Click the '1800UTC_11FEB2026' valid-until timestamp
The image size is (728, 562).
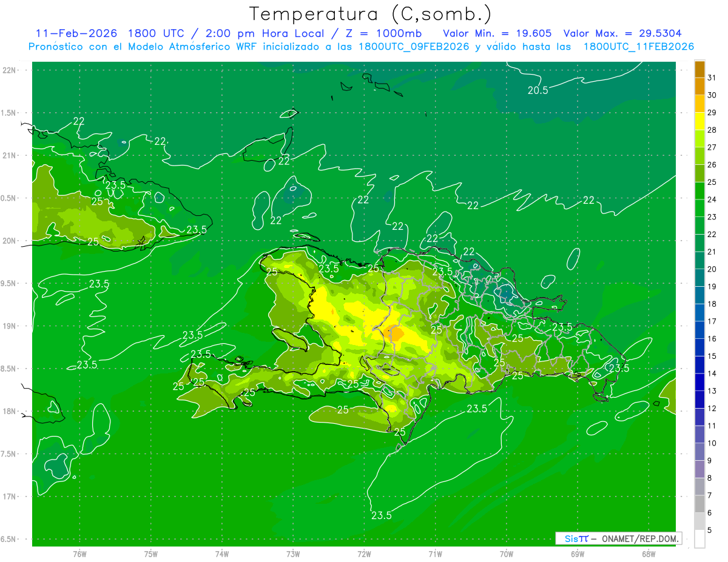pos(639,47)
